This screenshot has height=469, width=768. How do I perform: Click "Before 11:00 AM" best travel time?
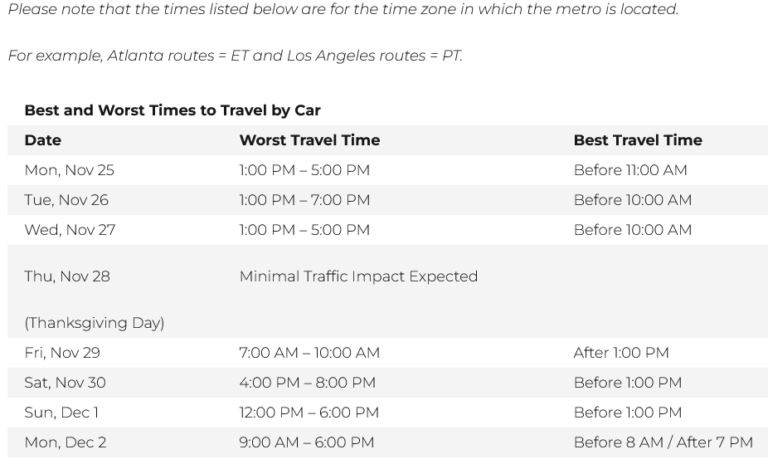(630, 170)
